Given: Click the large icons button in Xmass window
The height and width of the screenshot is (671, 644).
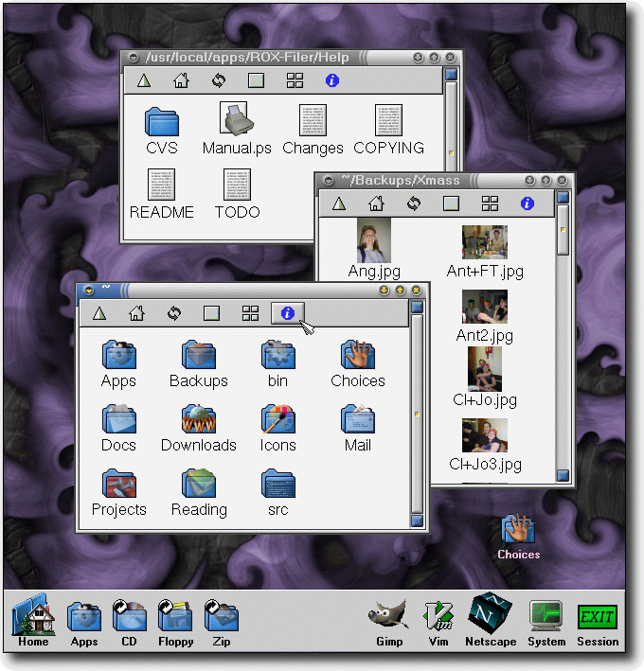Looking at the screenshot, I should 452,203.
